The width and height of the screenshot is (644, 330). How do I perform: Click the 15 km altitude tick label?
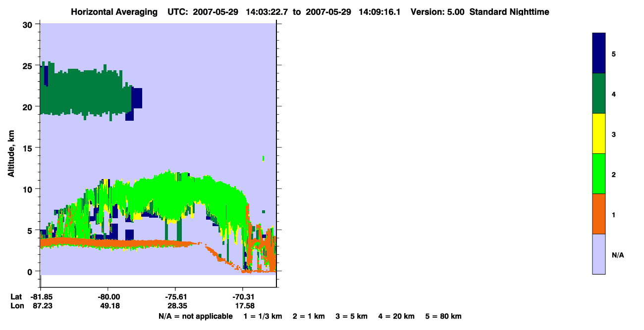tap(27, 148)
